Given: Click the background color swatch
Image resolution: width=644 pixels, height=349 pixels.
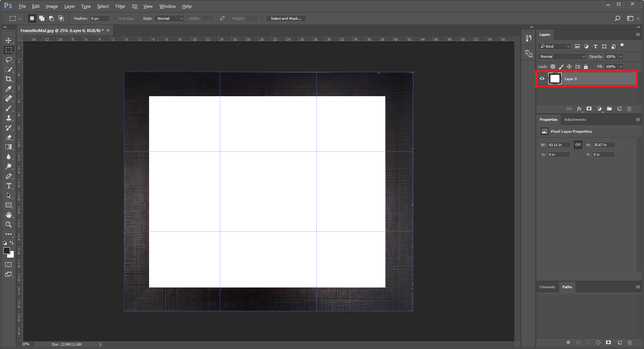Looking at the screenshot, I should 12,255.
